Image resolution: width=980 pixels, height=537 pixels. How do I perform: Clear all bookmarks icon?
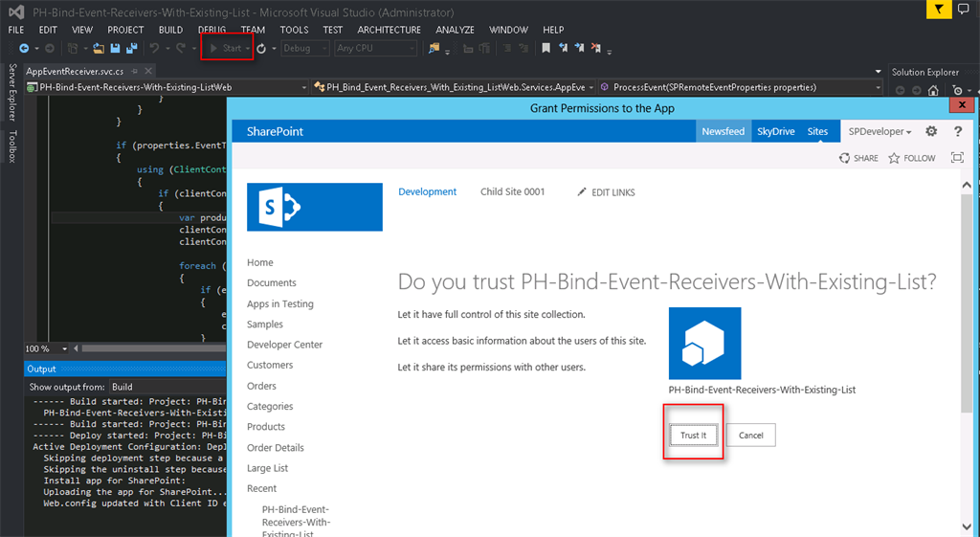595,48
